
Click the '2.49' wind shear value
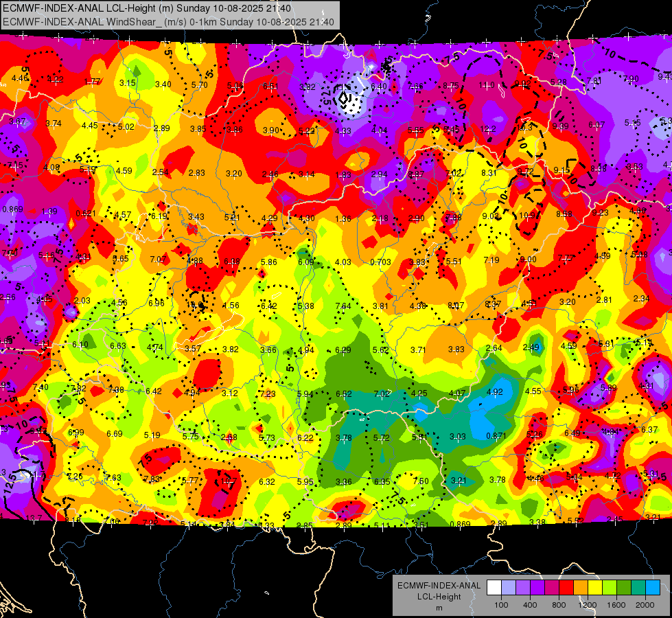(531, 347)
